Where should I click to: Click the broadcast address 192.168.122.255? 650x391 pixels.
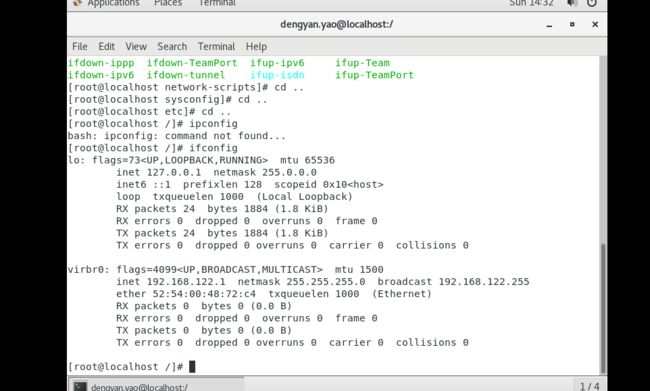[484, 282]
